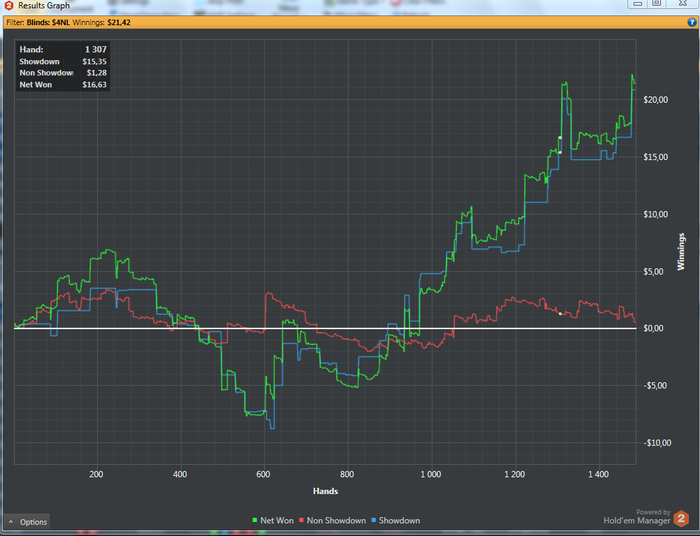The height and width of the screenshot is (536, 700).
Task: Click the Non Showdown '$1,28' tooltip value
Action: pyautogui.click(x=97, y=73)
